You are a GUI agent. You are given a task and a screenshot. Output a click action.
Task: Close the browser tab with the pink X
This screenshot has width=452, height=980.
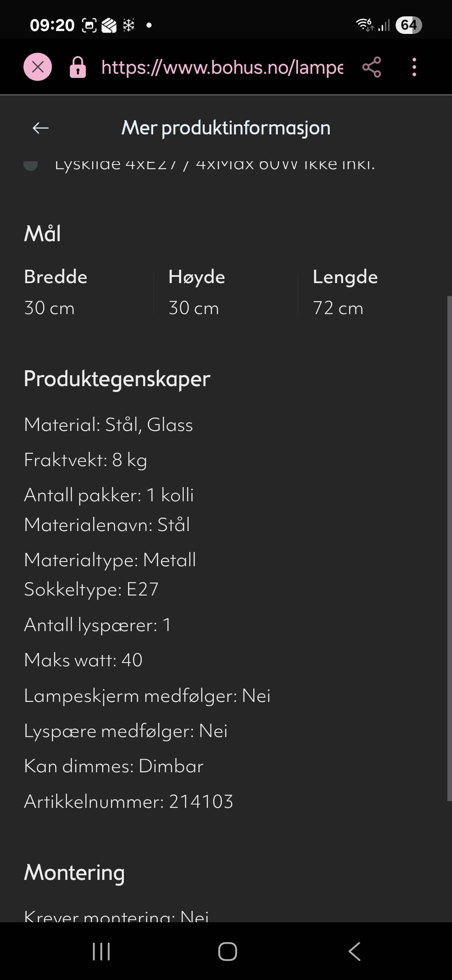tap(38, 67)
